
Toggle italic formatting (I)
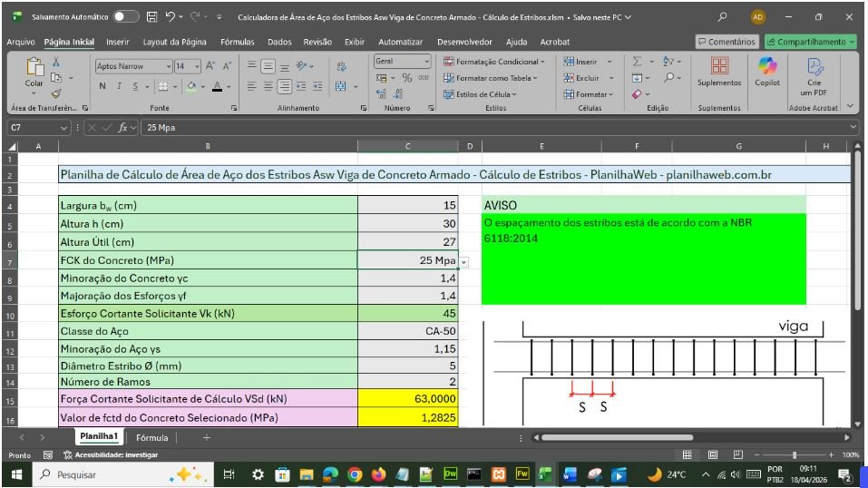[x=119, y=86]
